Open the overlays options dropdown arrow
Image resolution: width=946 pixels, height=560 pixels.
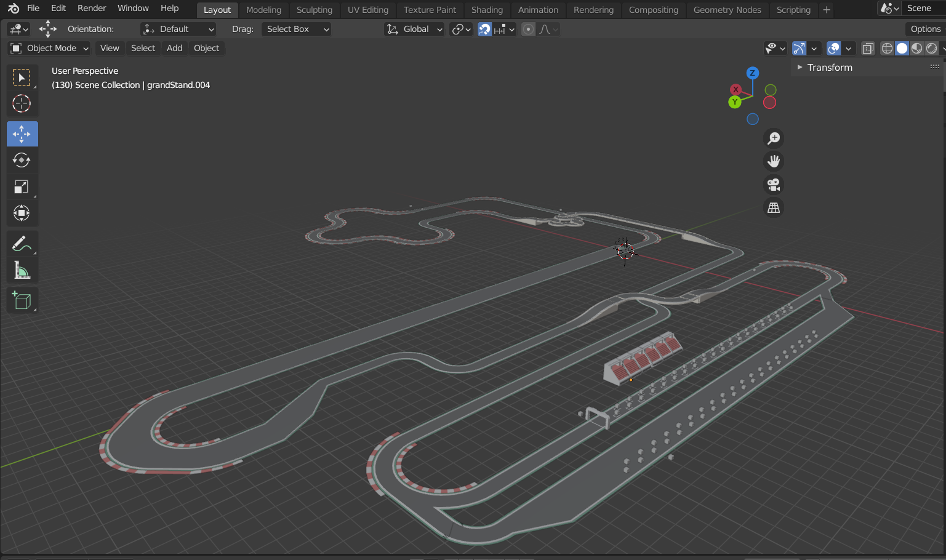pyautogui.click(x=848, y=48)
